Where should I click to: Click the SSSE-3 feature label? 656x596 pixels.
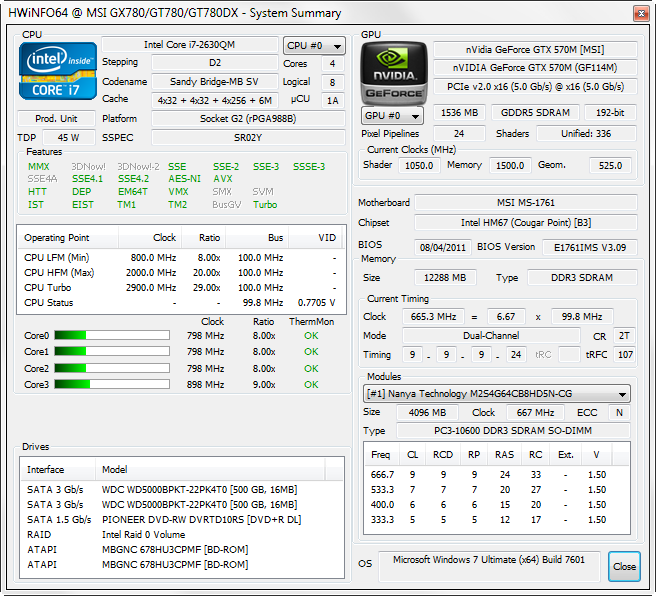pos(309,166)
